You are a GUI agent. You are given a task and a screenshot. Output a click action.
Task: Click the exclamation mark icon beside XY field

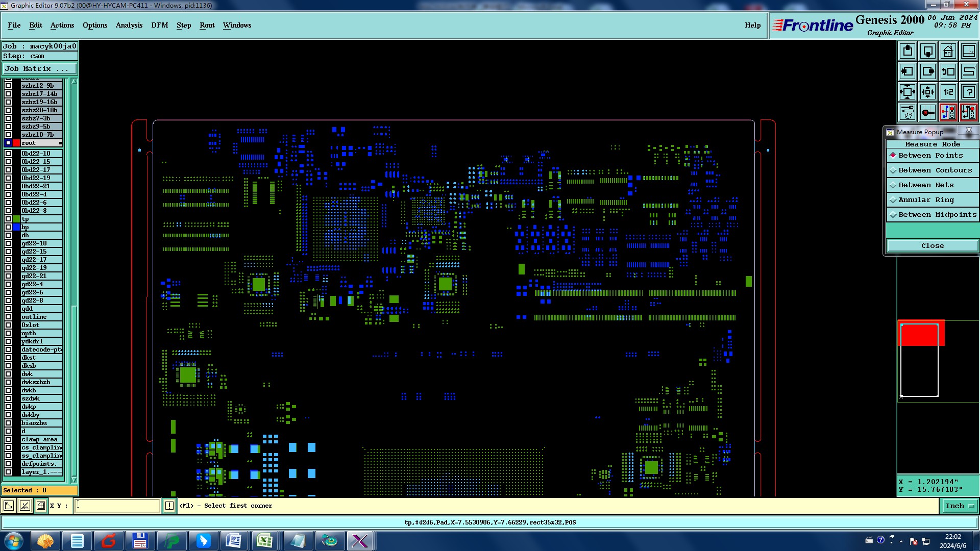169,506
